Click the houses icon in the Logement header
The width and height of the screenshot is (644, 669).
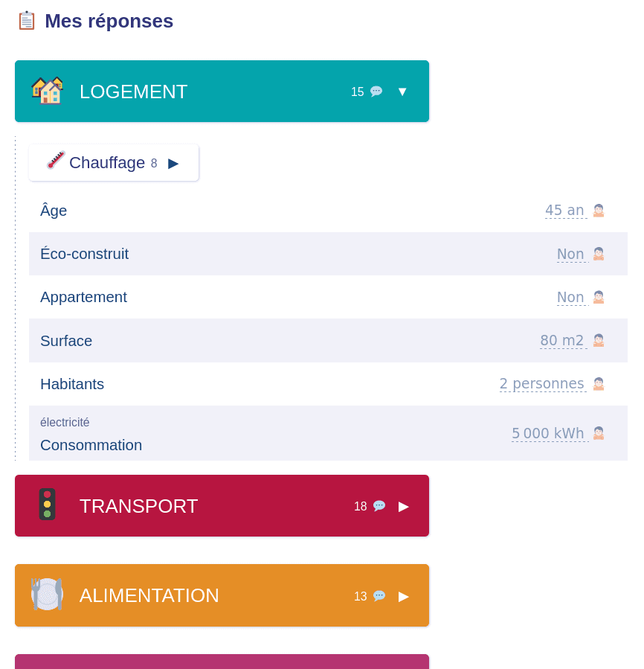(x=48, y=91)
